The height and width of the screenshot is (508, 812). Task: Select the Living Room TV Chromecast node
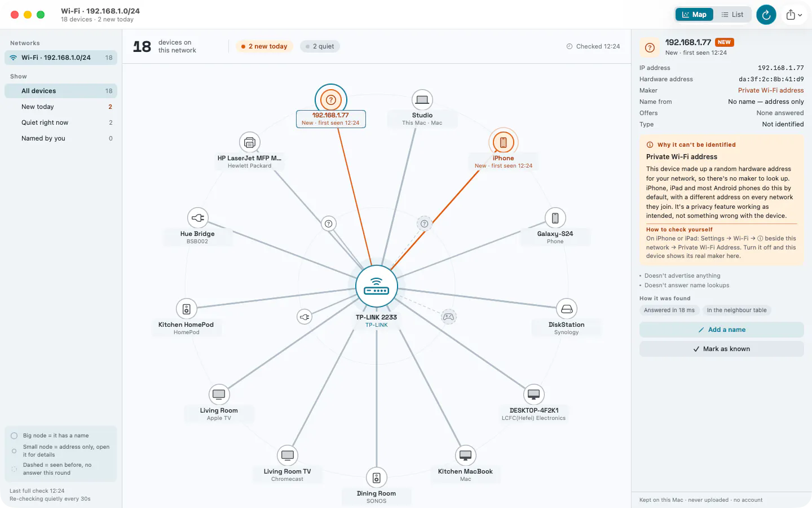click(x=288, y=456)
